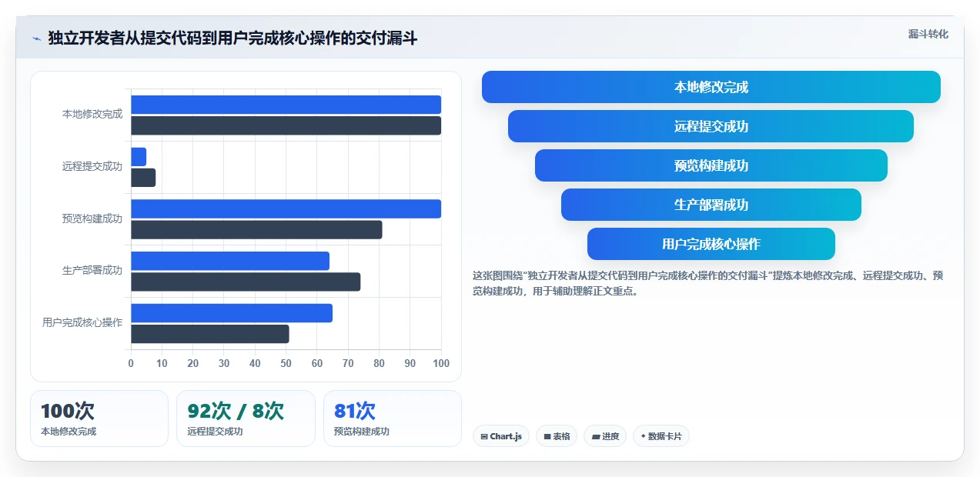Click the x-axis value 100
This screenshot has height=477, width=980.
(441, 363)
